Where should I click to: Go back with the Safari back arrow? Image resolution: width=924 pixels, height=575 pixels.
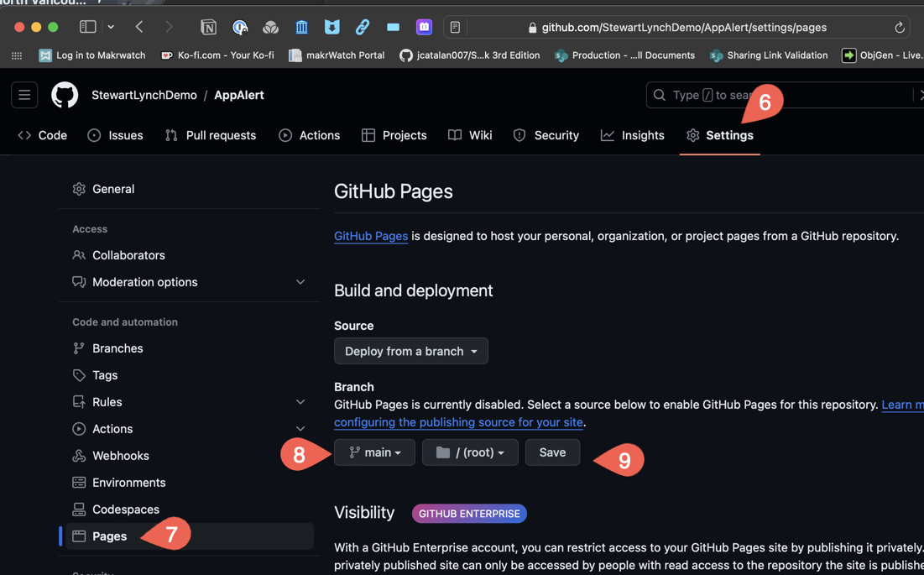[139, 27]
